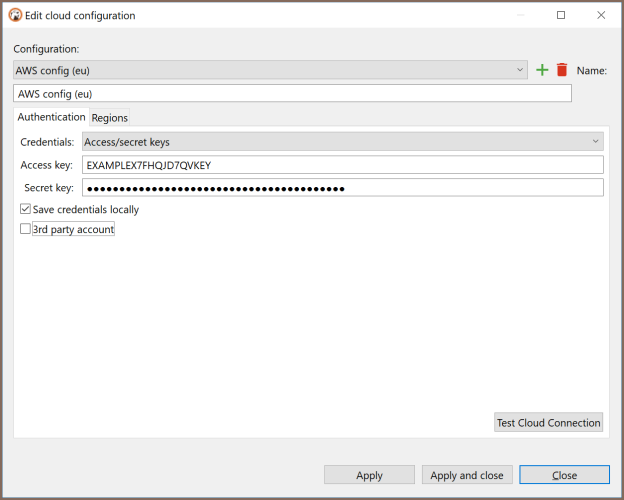Screen dimensions: 624x500
Task: Focus the Access key input field
Action: point(343,165)
